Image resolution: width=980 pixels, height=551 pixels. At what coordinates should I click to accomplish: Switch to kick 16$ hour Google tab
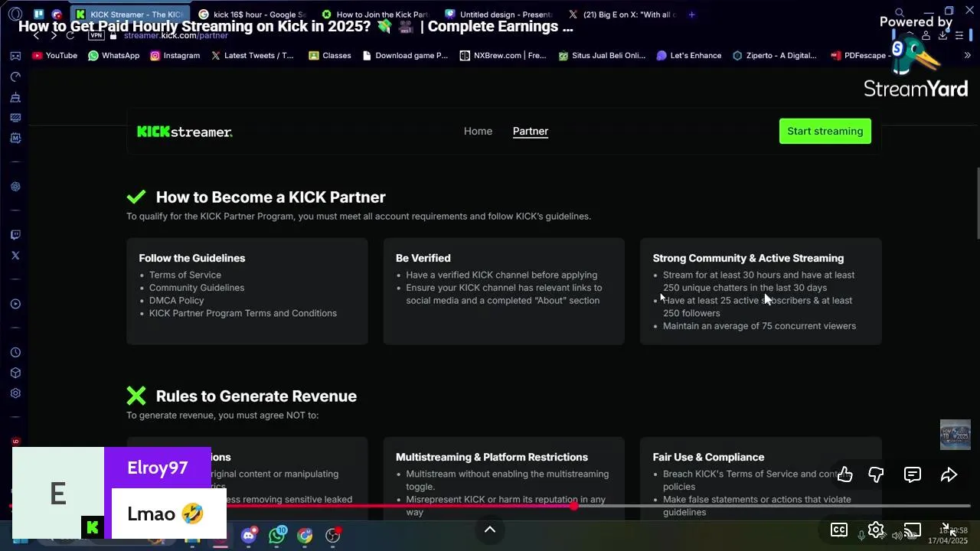(253, 15)
